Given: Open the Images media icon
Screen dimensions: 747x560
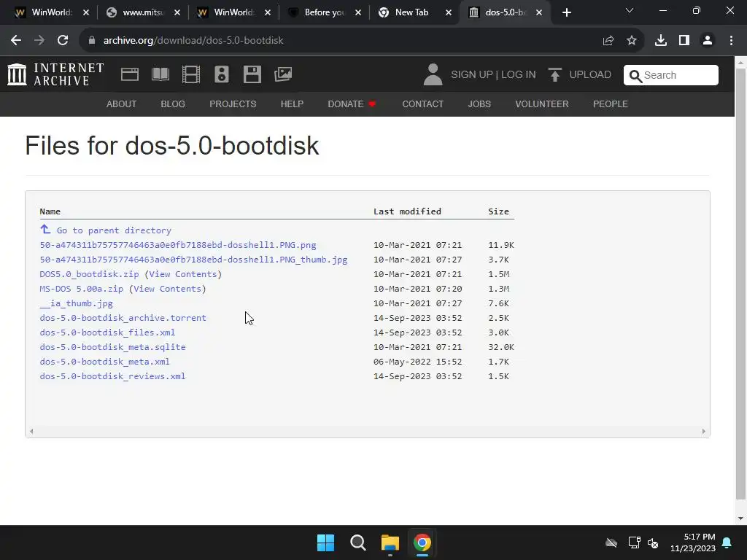Looking at the screenshot, I should pos(283,74).
